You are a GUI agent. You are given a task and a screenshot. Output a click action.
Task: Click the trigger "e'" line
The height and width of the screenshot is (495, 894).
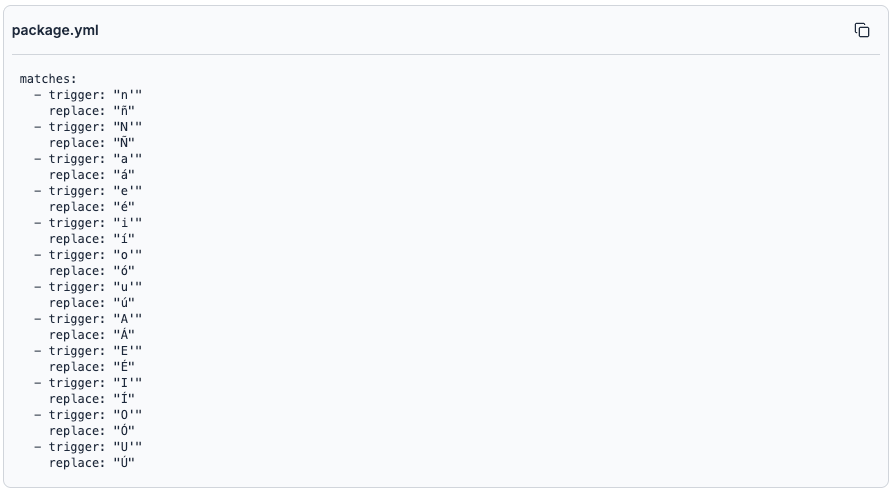click(88, 190)
